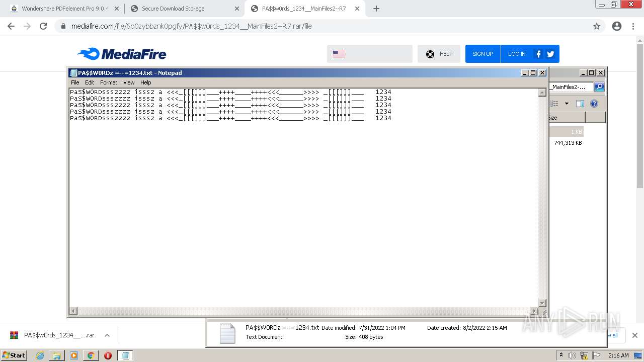Close the Secure Download Storage tab
This screenshot has width=644, height=362.
coord(237,9)
